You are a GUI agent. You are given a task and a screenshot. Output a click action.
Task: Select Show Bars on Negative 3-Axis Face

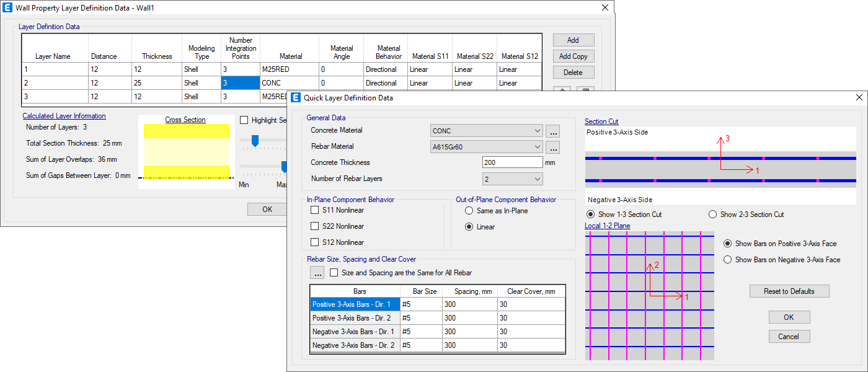pos(728,260)
